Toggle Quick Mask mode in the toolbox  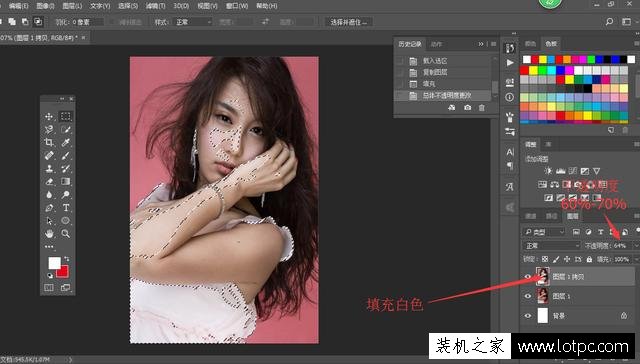tap(49, 288)
